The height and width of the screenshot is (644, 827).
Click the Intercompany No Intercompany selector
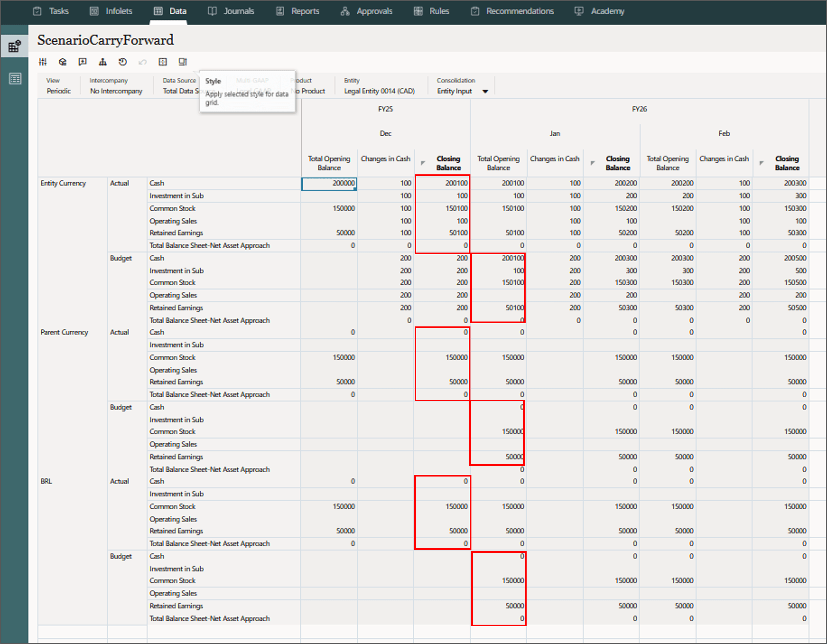116,91
